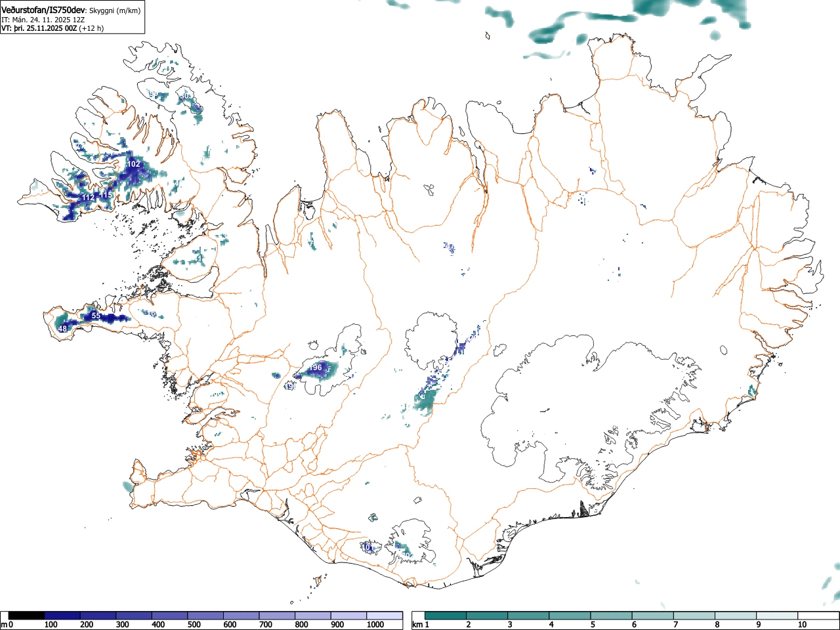Viewport: 840px width, 630px height.
Task: Click the '2' tick label on the km scale
Action: 468,625
